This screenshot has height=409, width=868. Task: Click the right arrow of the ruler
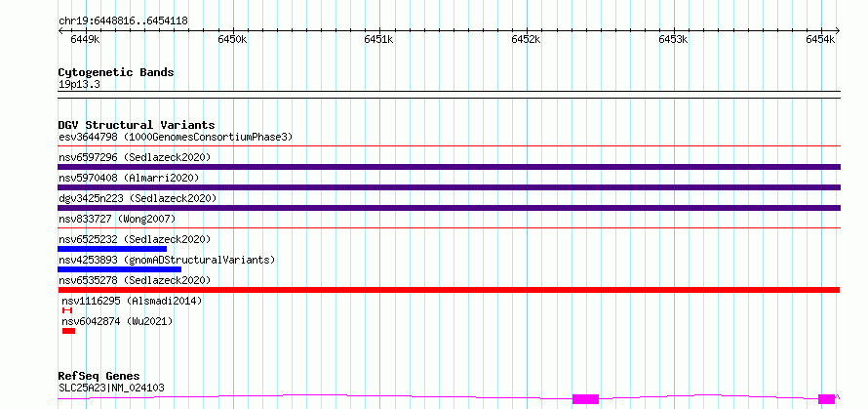click(838, 30)
